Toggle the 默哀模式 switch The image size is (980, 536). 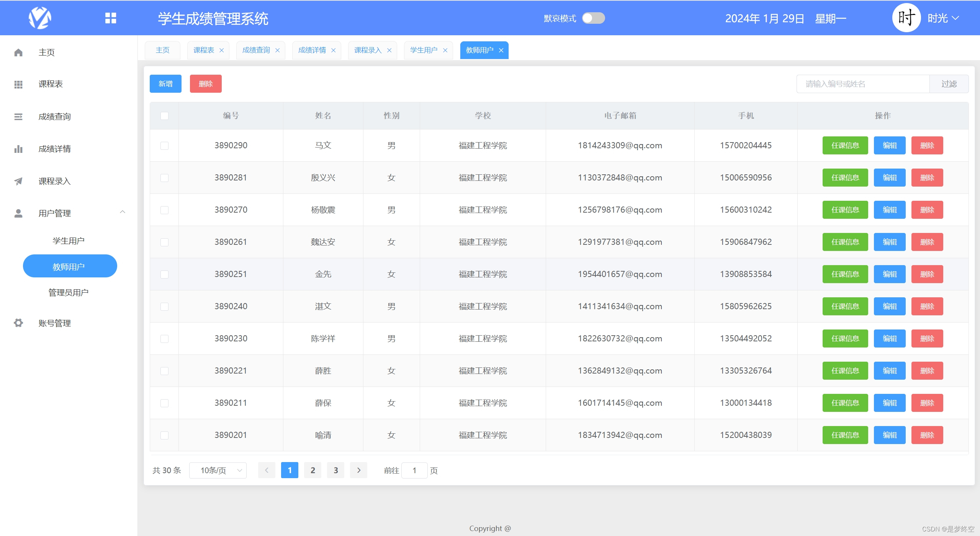593,18
